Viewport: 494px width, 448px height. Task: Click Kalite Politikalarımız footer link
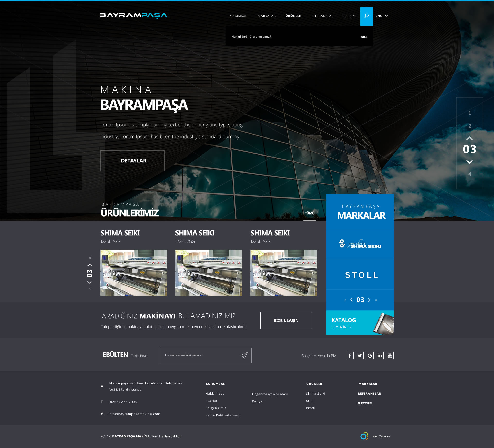click(223, 415)
